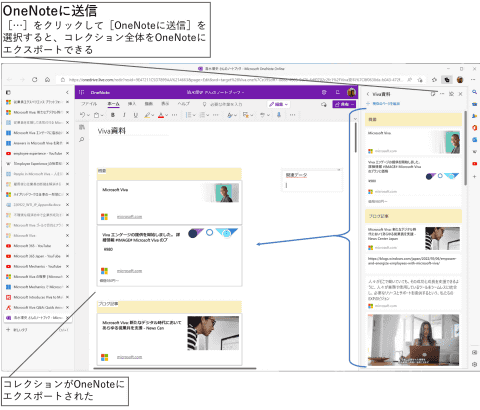Expand the undo dropdown arrow

88,115
